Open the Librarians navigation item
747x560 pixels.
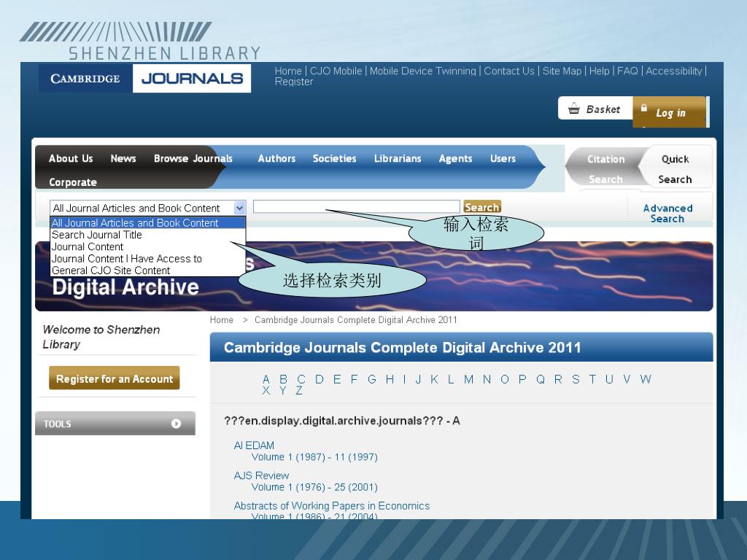[398, 158]
